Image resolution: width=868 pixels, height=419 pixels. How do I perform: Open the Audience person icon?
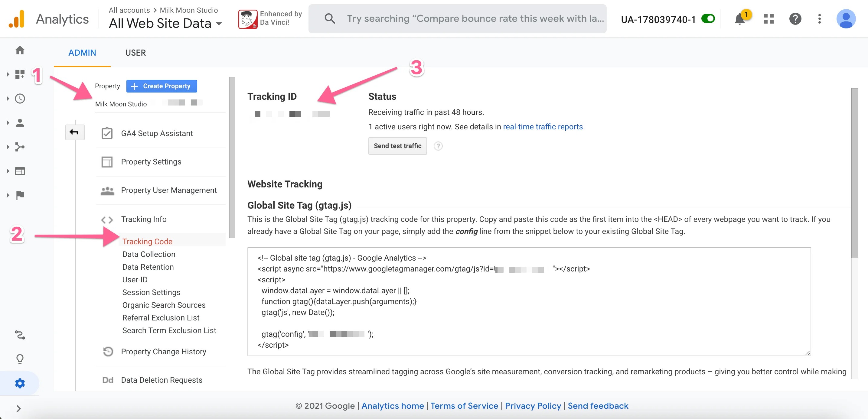[x=20, y=123]
